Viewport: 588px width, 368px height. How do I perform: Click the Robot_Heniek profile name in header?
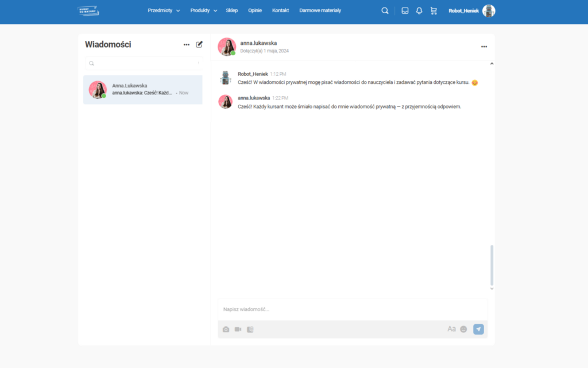tap(463, 10)
